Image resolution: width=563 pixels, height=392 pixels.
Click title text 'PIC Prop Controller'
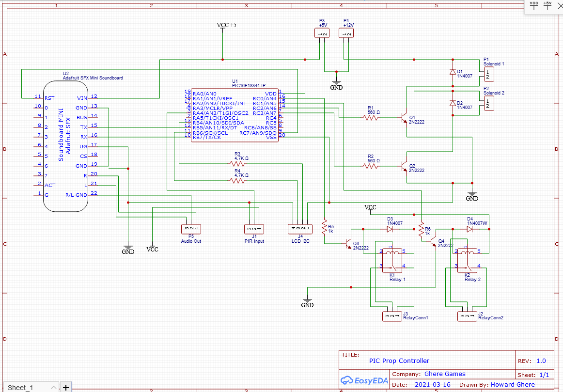click(399, 361)
